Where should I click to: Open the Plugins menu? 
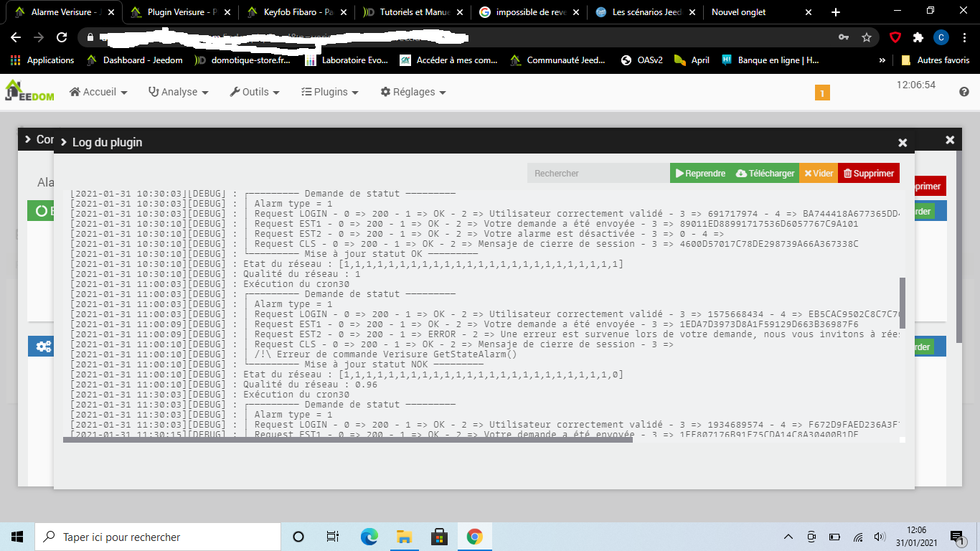click(330, 92)
